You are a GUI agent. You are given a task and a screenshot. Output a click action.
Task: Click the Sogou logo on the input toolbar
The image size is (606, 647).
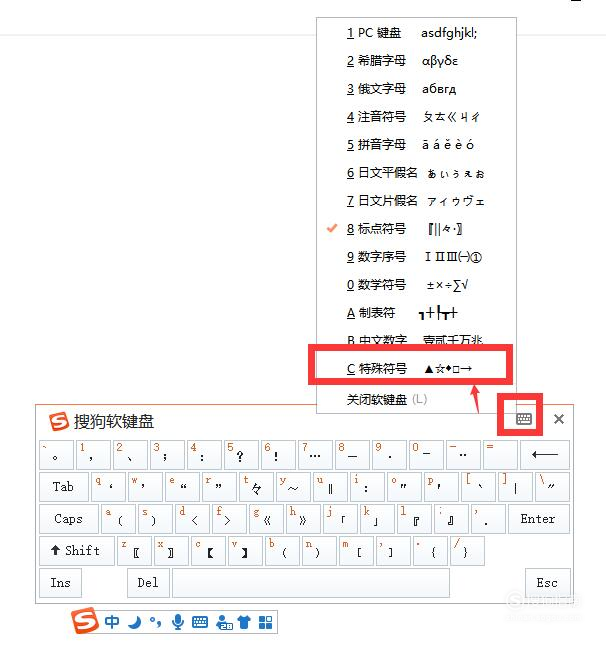pos(85,620)
